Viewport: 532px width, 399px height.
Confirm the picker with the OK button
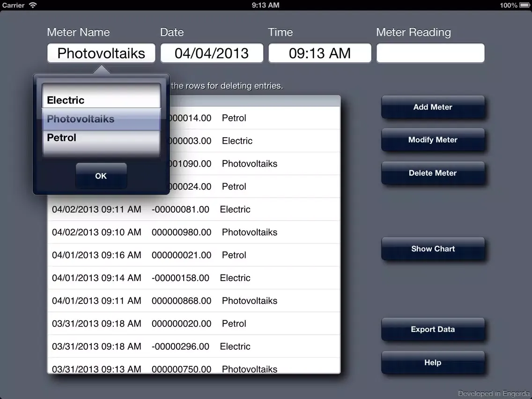point(101,176)
